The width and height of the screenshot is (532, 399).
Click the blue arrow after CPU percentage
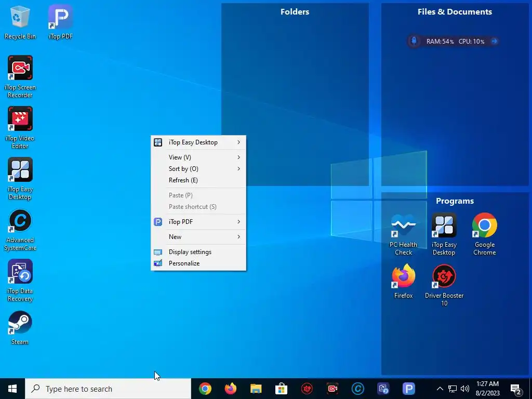(x=494, y=41)
